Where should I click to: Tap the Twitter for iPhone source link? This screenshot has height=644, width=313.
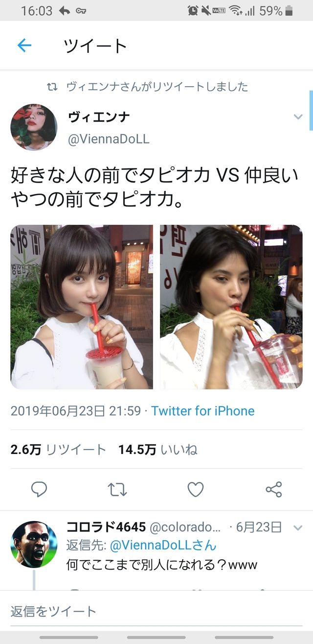pyautogui.click(x=203, y=411)
